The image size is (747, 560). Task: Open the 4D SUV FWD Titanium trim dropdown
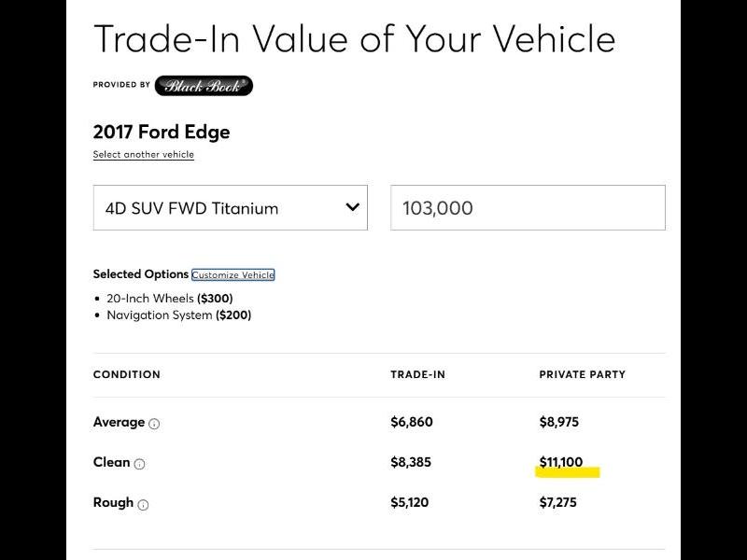click(x=230, y=207)
